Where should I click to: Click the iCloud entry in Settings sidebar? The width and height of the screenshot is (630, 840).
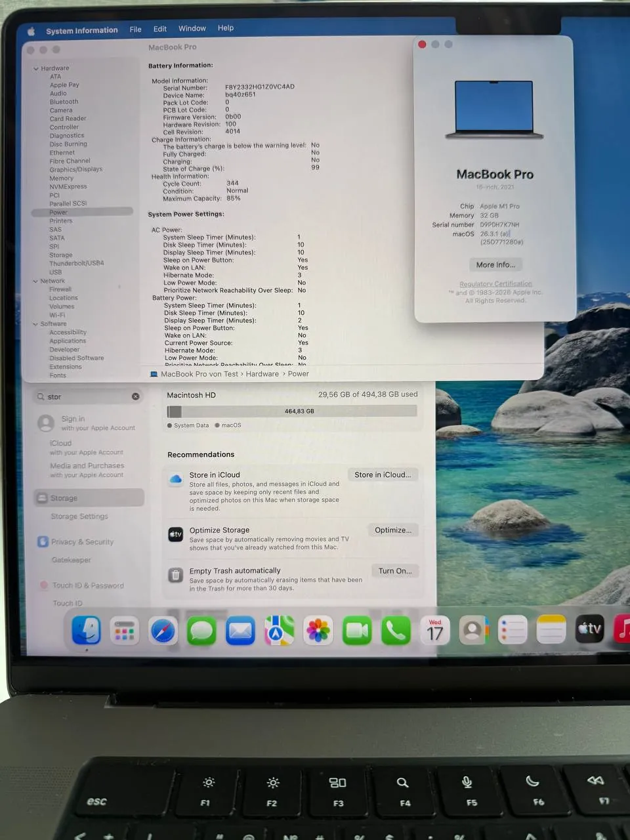(x=86, y=448)
